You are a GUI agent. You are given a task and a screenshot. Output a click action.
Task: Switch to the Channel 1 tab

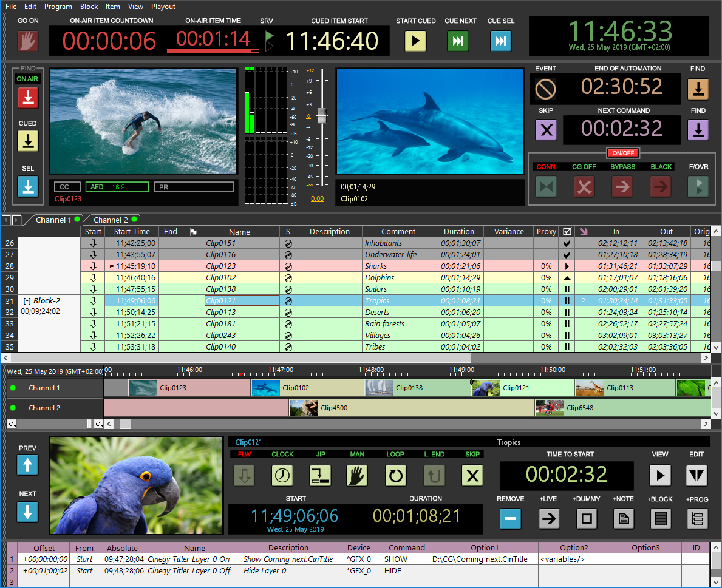click(x=54, y=220)
